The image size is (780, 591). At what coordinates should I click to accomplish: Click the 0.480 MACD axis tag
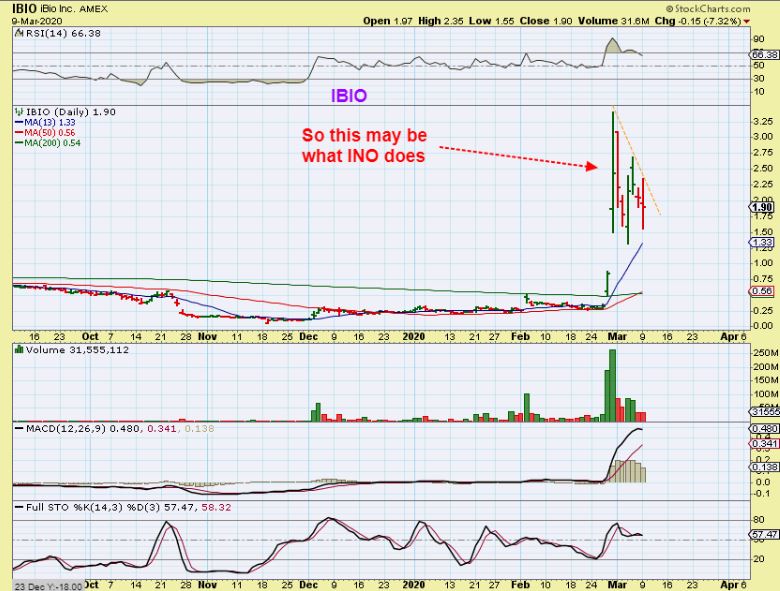pos(764,429)
